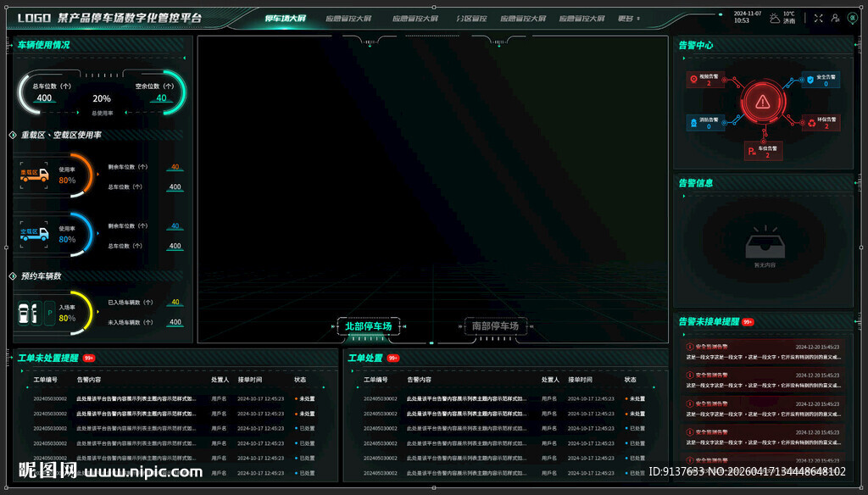Click the 车位告警 parking alarm icon
868x495 pixels.
coord(751,152)
